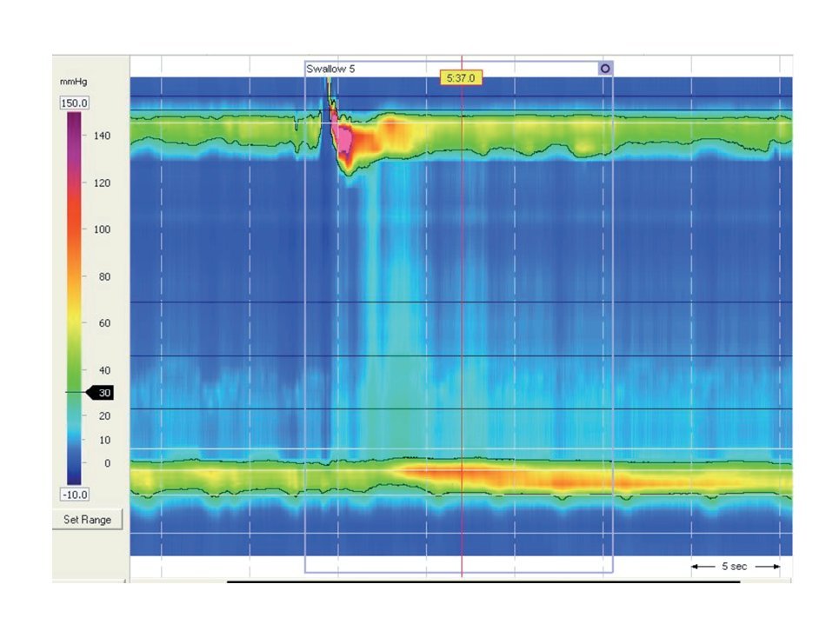Click the yellow 5:37.0 time marker label
The image size is (826, 644).
pyautogui.click(x=461, y=77)
